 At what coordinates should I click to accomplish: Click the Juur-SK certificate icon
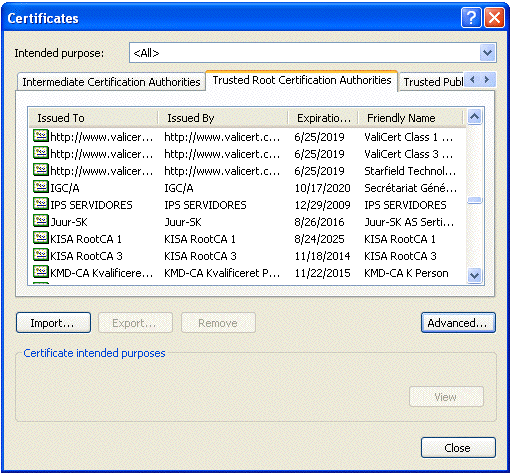coord(41,221)
